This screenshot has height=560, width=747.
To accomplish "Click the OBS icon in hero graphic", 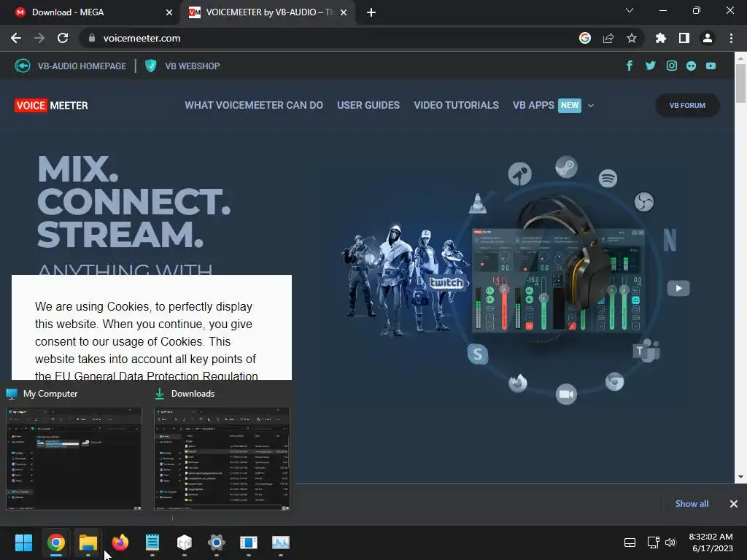I will pyautogui.click(x=644, y=202).
